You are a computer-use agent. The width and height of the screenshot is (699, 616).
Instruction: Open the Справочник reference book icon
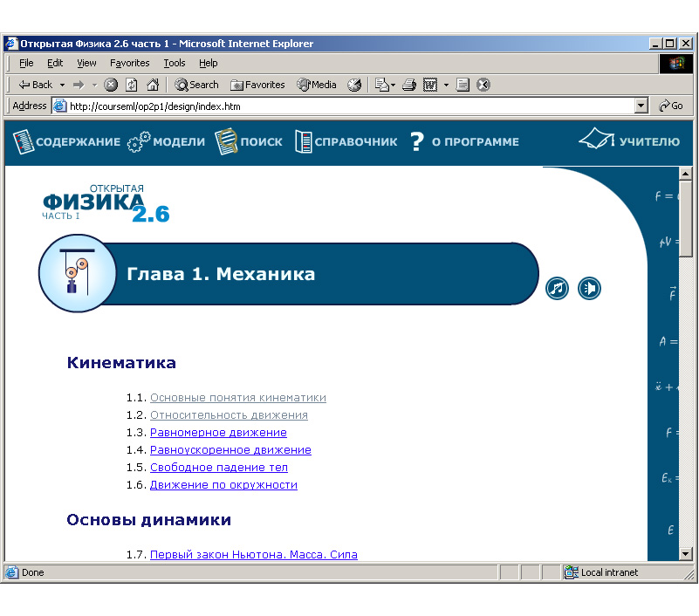click(303, 141)
